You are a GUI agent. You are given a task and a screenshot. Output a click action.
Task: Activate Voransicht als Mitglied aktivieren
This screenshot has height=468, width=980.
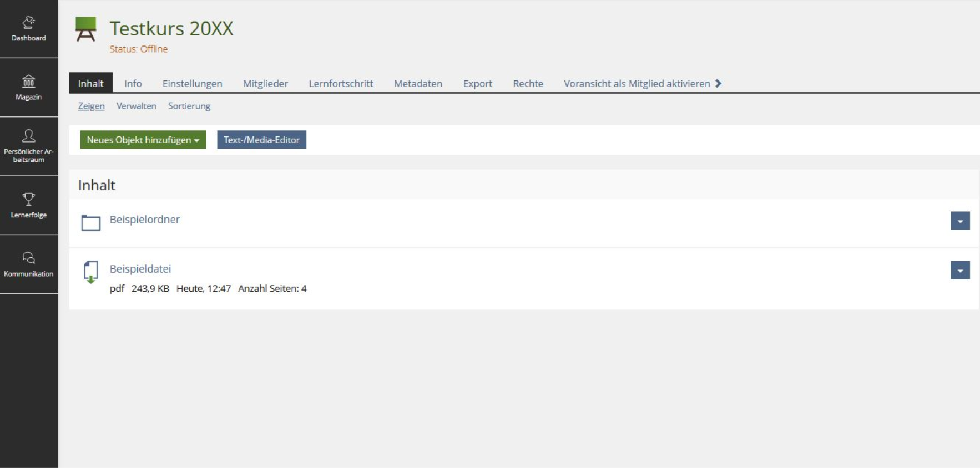(637, 83)
